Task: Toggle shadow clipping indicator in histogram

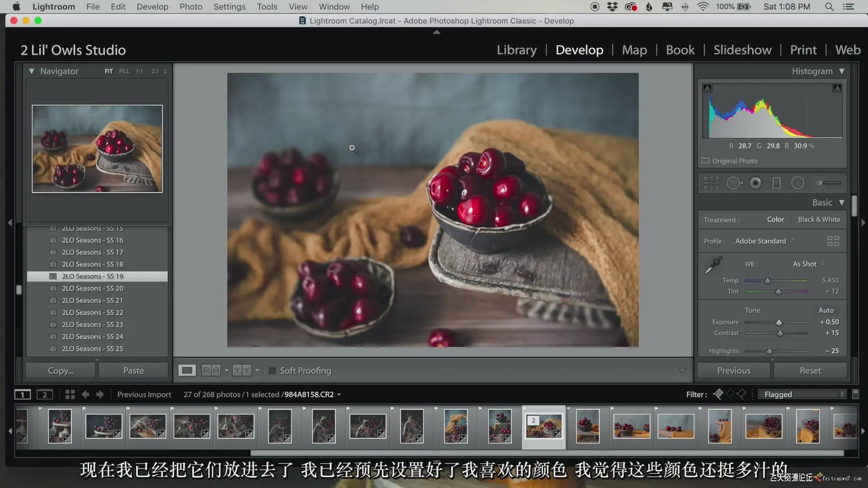Action: coord(708,88)
